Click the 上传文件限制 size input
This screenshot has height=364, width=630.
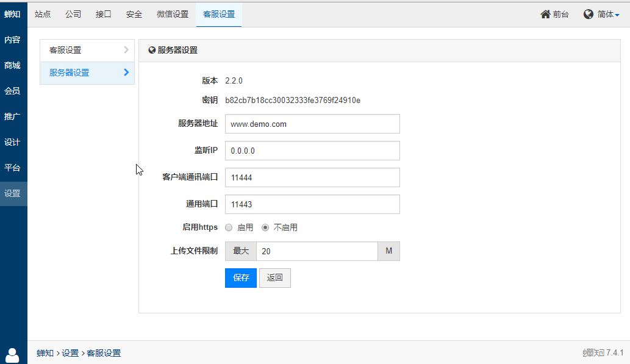click(x=317, y=251)
